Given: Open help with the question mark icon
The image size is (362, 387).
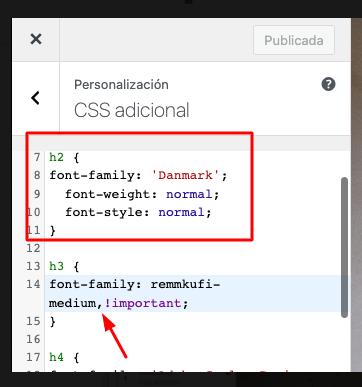Looking at the screenshot, I should [x=328, y=84].
